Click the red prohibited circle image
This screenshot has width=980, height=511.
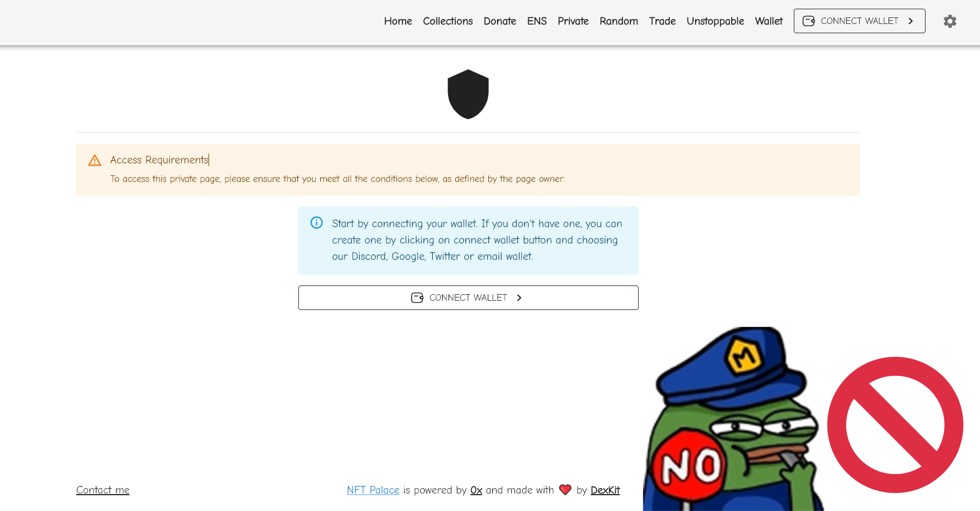[x=895, y=425]
